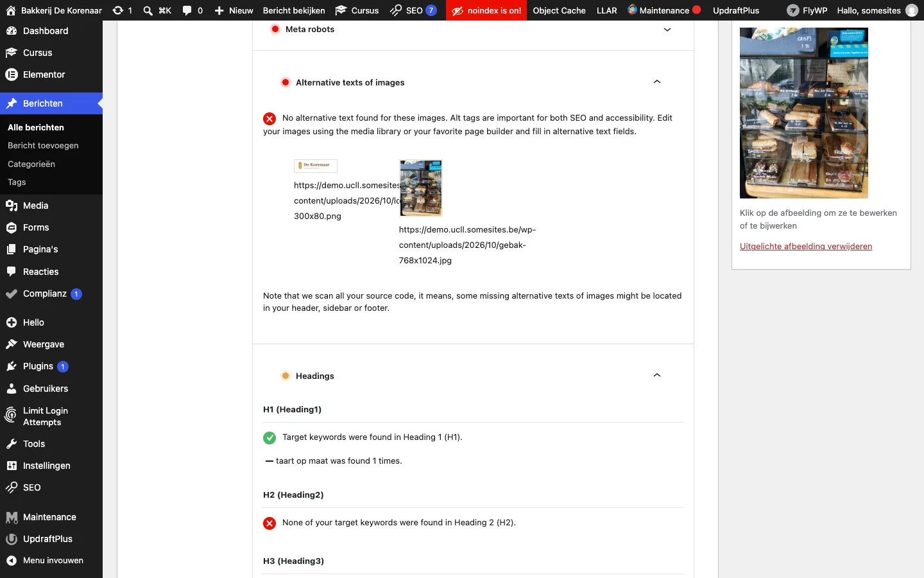Click the Instellingen settings icon
This screenshot has height=578, width=924.
point(12,466)
